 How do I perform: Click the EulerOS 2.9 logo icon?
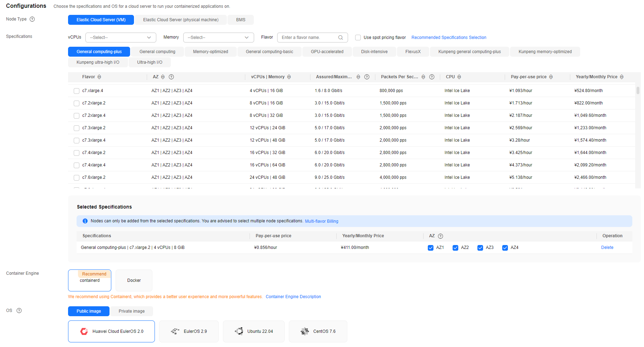(x=175, y=331)
